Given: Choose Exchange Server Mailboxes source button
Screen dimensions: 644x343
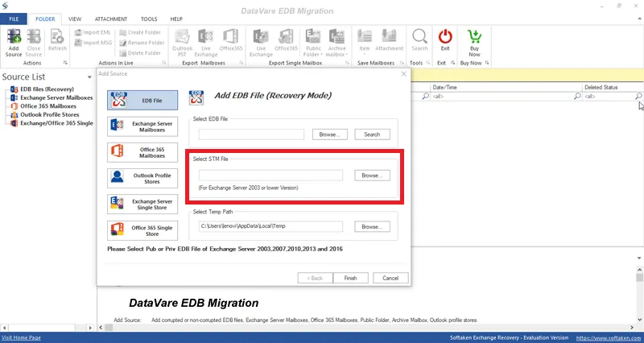Looking at the screenshot, I should [142, 126].
